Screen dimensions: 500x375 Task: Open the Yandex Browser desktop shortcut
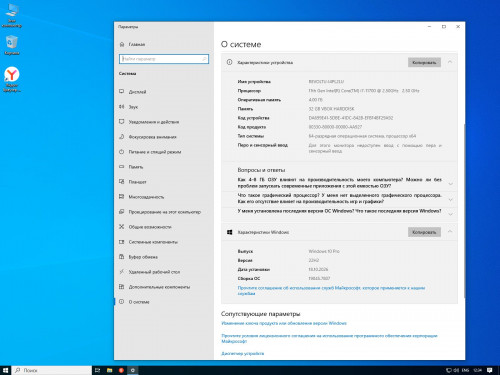12,79
